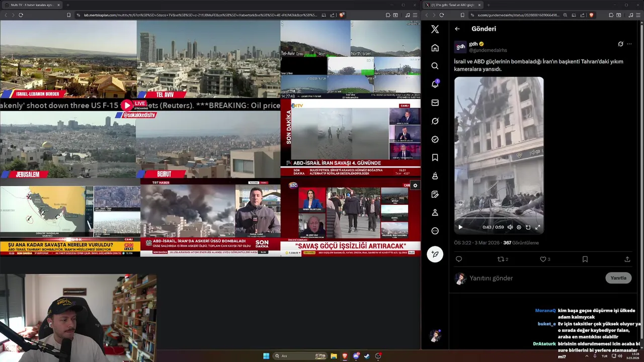The height and width of the screenshot is (362, 644).
Task: Open Grok icon in X sidebar
Action: pyautogui.click(x=435, y=121)
